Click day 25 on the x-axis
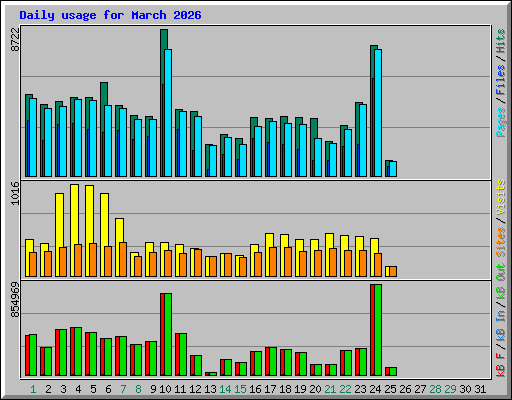The width and height of the screenshot is (512, 400). pyautogui.click(x=390, y=389)
